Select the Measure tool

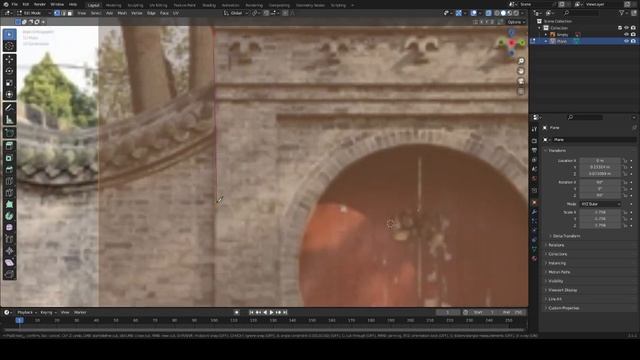[x=9, y=120]
